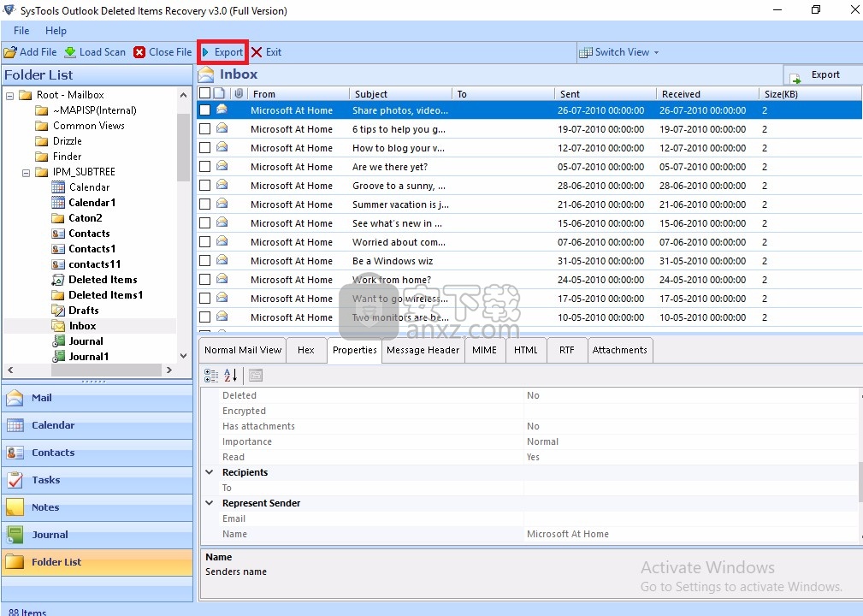
Task: Click the envelope icon for 'Be a Windows wiz'
Action: (x=222, y=260)
